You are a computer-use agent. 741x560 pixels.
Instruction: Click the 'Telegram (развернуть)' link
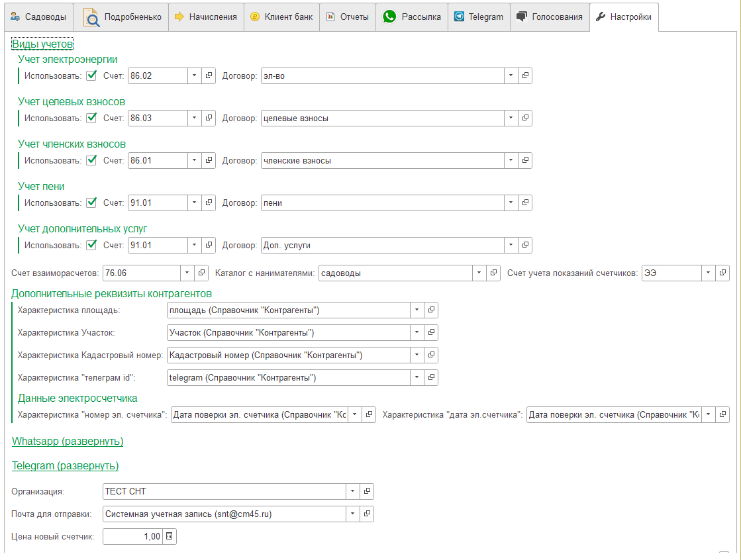65,466
